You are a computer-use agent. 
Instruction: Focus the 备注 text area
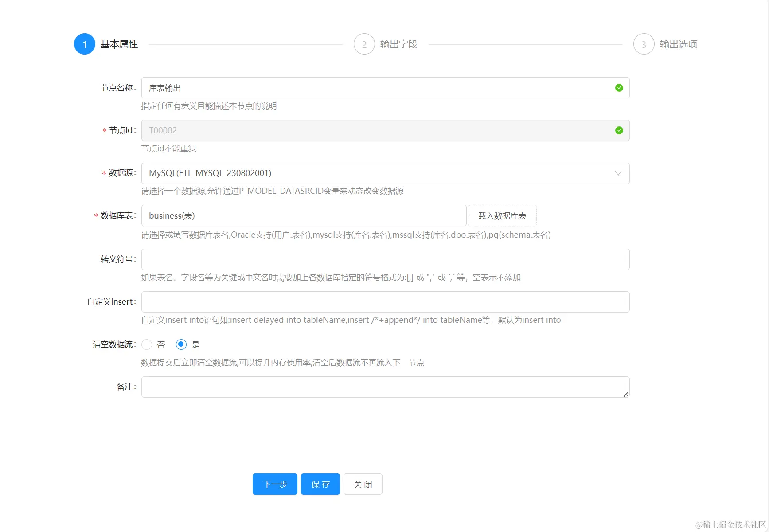[385, 387]
